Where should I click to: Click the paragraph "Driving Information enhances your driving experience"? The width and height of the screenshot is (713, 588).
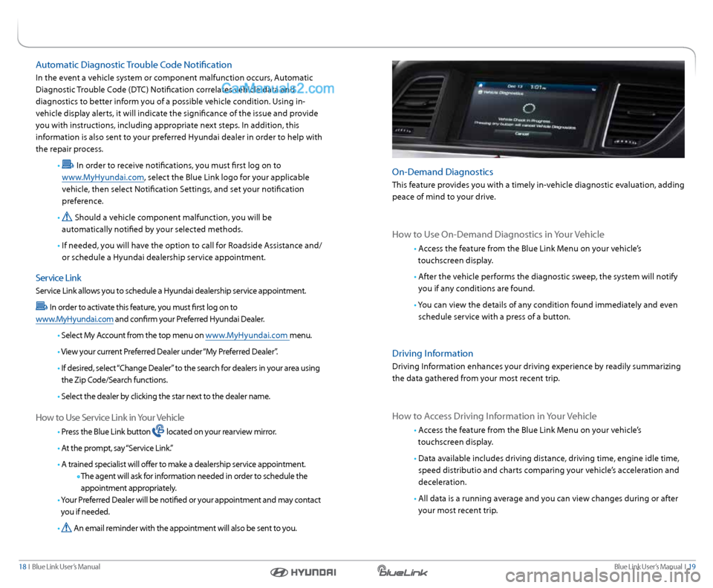pos(536,372)
